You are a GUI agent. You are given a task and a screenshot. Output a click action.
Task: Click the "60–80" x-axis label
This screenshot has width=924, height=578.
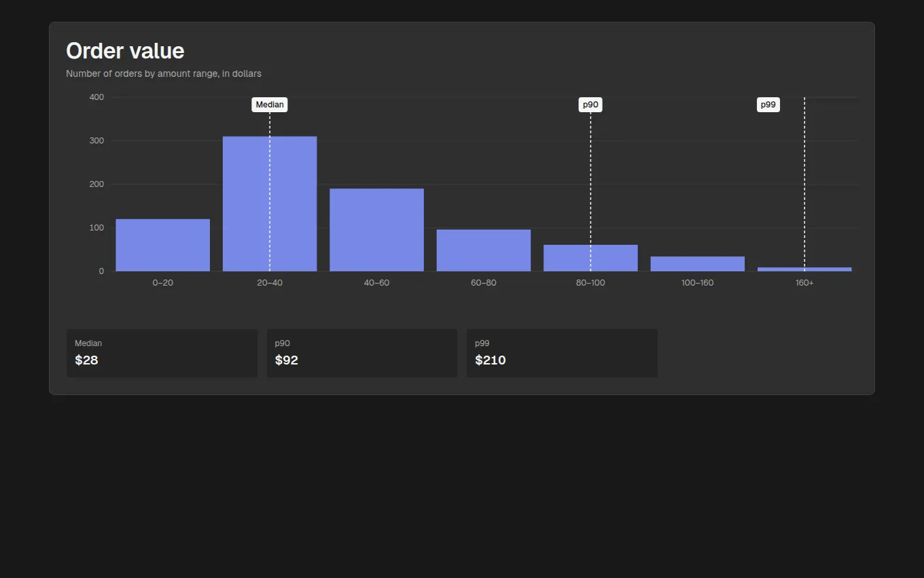(x=484, y=283)
